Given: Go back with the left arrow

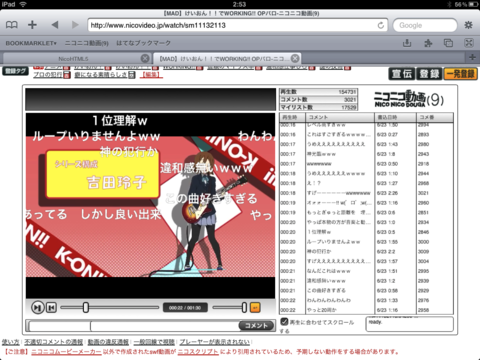Looking at the screenshot, I should pos(55,25).
